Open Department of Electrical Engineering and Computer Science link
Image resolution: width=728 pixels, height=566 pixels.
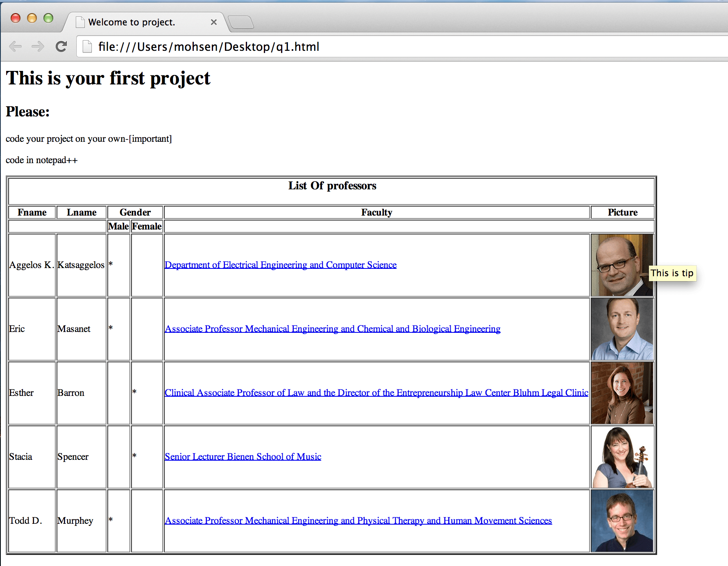tap(280, 265)
